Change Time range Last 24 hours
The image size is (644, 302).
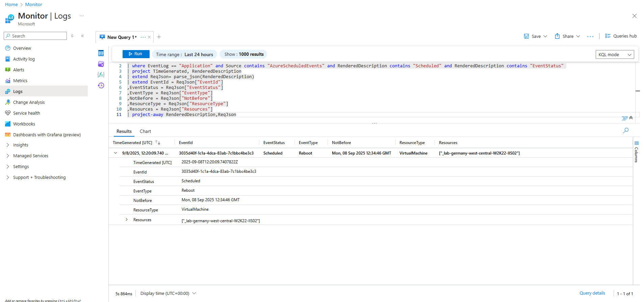pos(184,54)
